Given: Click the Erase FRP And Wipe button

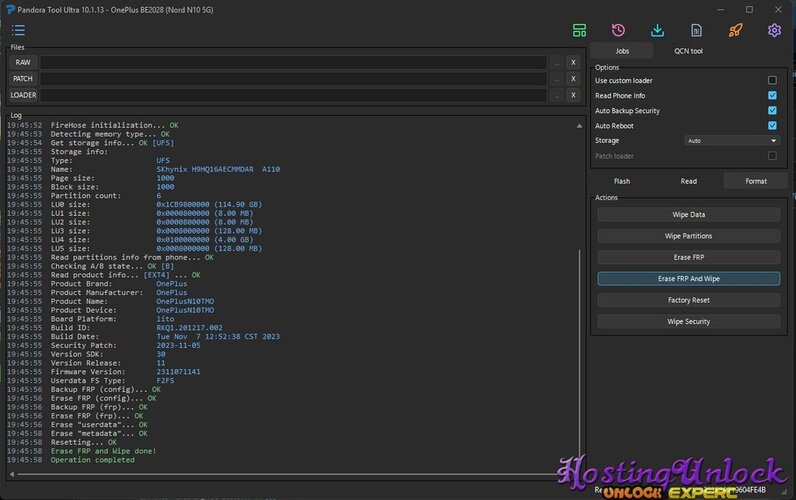Looking at the screenshot, I should click(x=688, y=279).
